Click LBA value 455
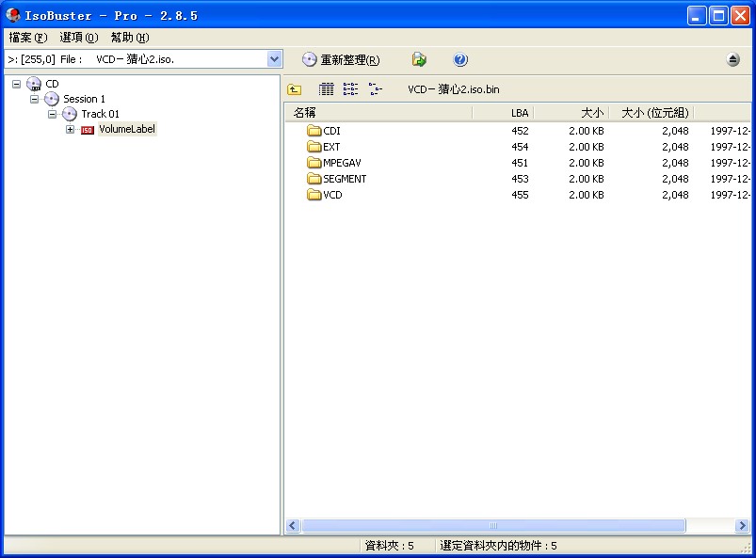Screen dimensions: 756x558 (x=520, y=195)
